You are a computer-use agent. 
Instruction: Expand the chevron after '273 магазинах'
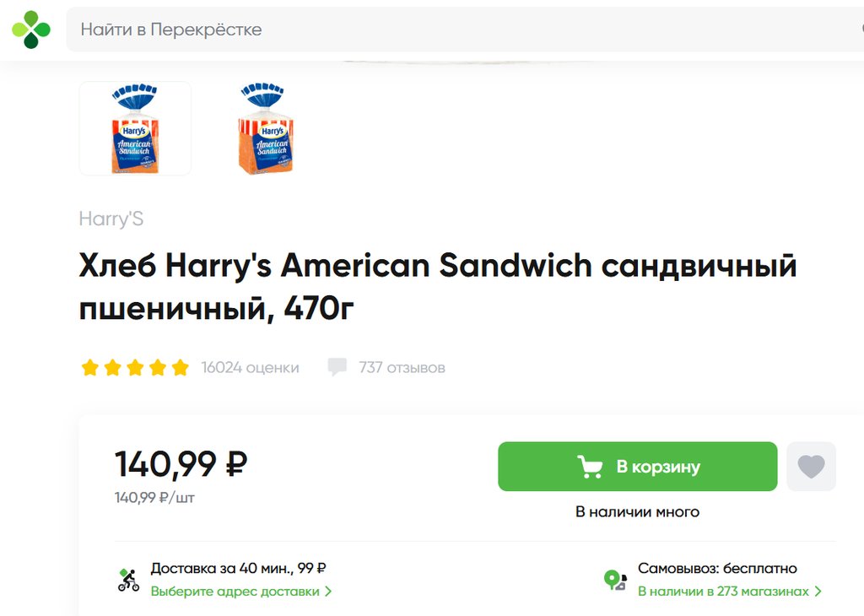point(818,592)
